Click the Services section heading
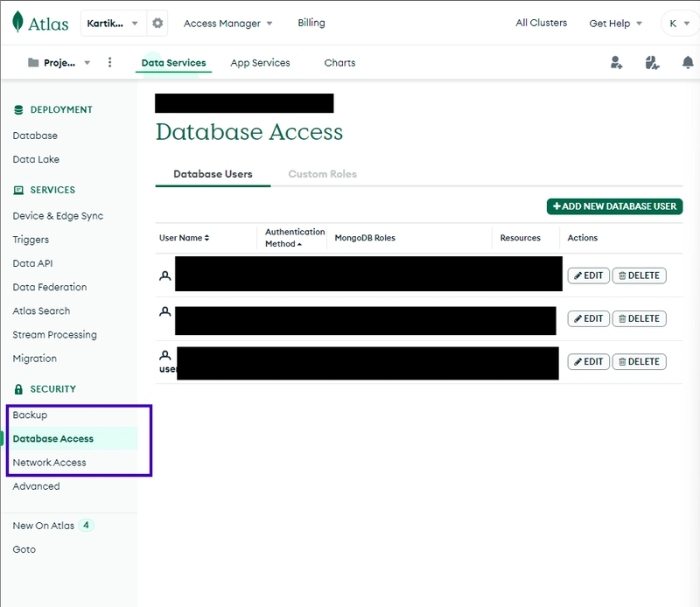The width and height of the screenshot is (700, 607). point(52,190)
